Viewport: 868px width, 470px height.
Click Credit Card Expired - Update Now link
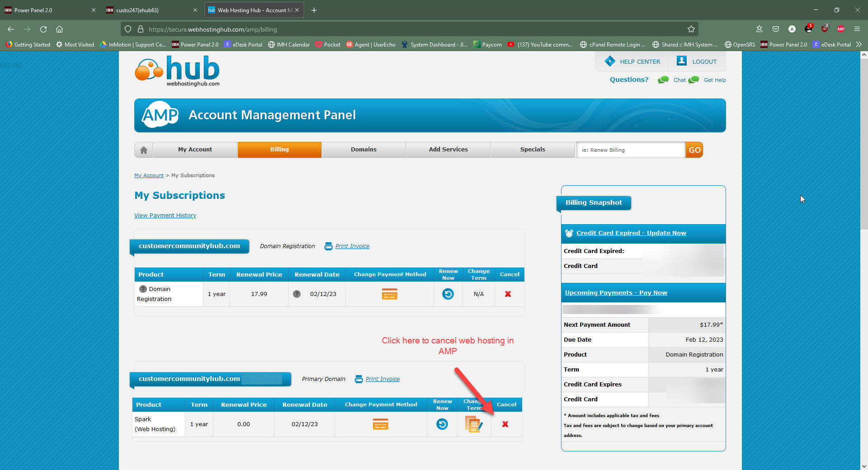[x=631, y=233]
